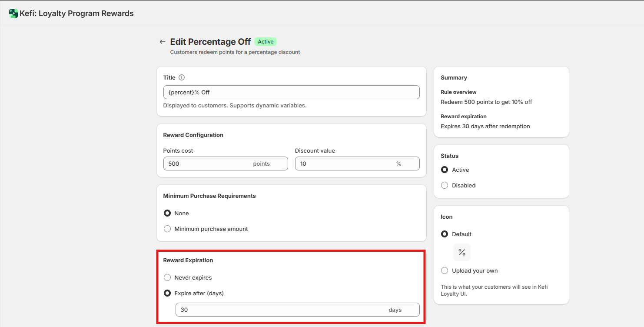644x327 pixels.
Task: Choose Minimum purchase amount requirement
Action: coord(167,229)
